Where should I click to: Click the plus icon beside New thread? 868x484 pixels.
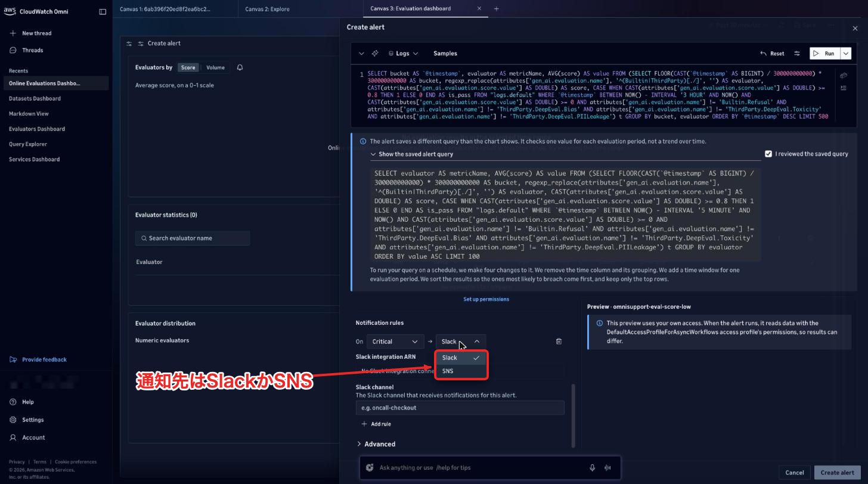(13, 33)
